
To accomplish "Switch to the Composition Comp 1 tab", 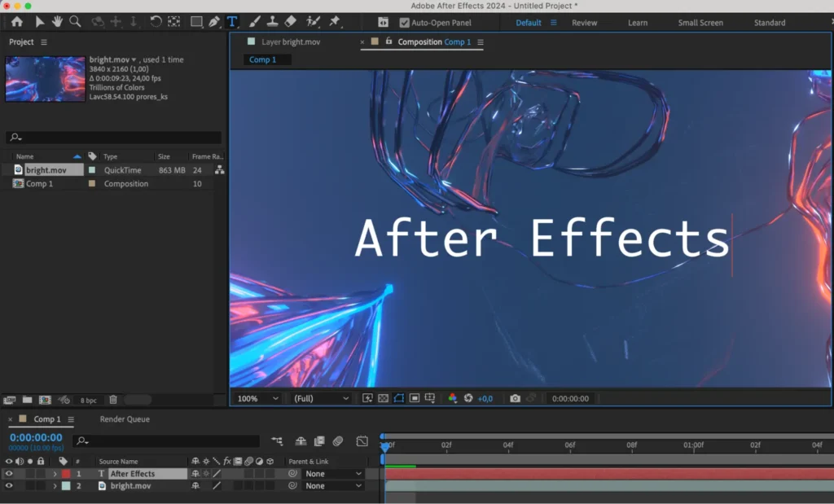I will click(434, 42).
